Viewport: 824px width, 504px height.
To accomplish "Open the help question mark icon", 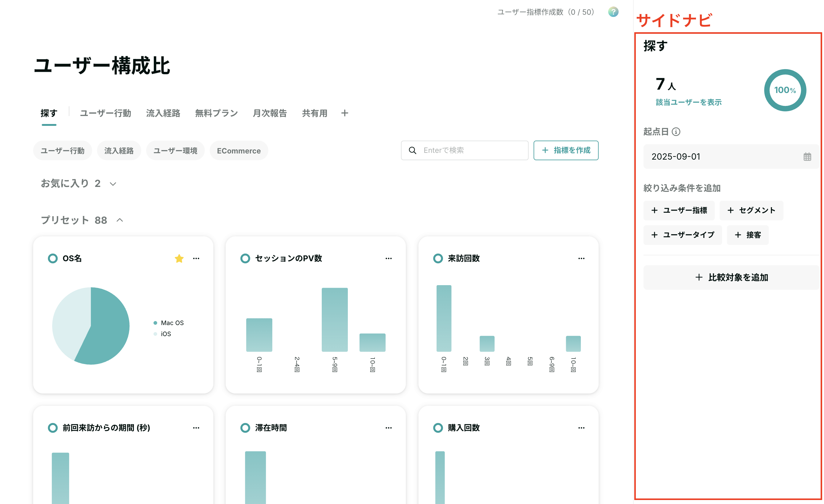I will tap(613, 12).
